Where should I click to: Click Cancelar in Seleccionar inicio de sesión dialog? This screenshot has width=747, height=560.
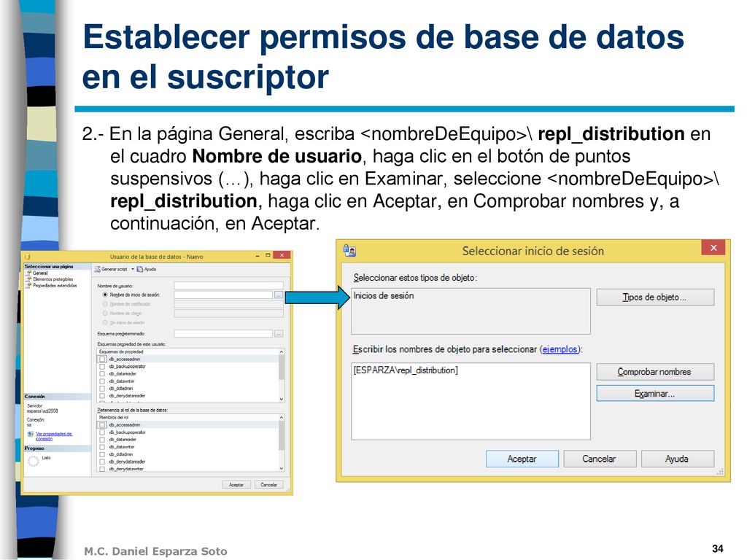[x=600, y=459]
